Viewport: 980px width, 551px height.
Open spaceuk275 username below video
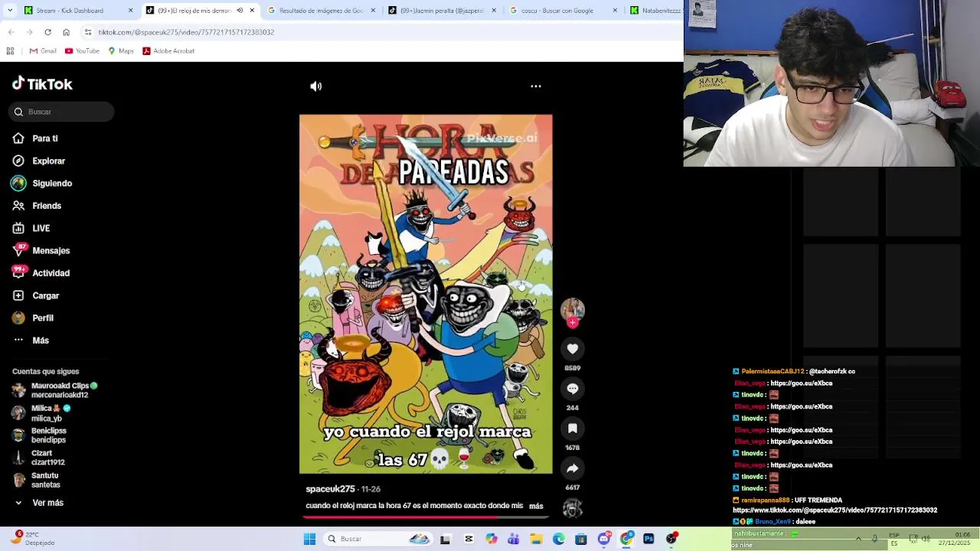(330, 489)
